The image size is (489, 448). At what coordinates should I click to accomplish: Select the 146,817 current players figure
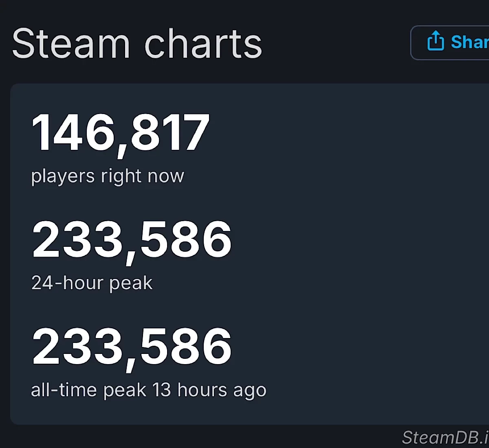121,132
